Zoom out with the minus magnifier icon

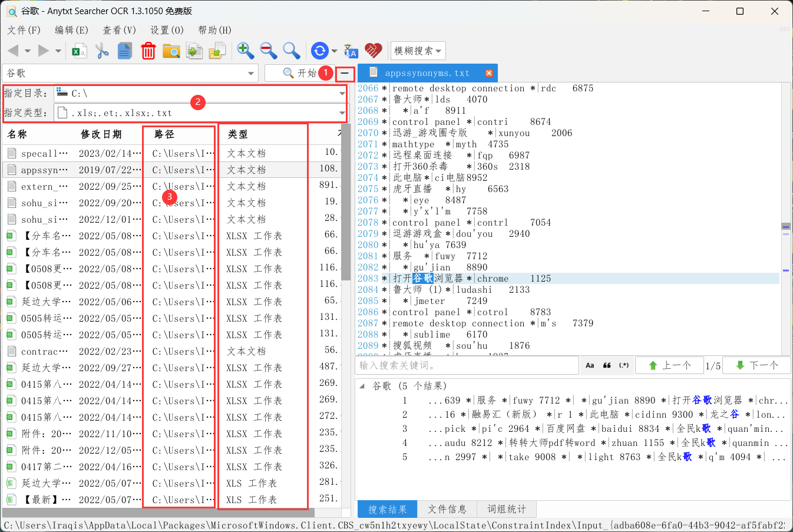coord(269,51)
